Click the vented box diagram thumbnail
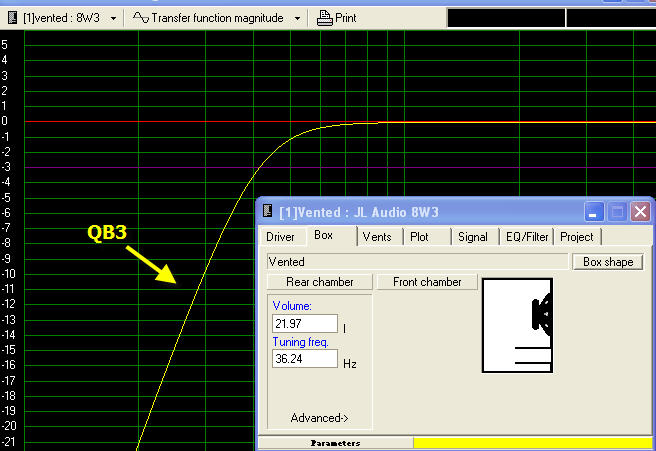This screenshot has width=656, height=451. (x=518, y=325)
